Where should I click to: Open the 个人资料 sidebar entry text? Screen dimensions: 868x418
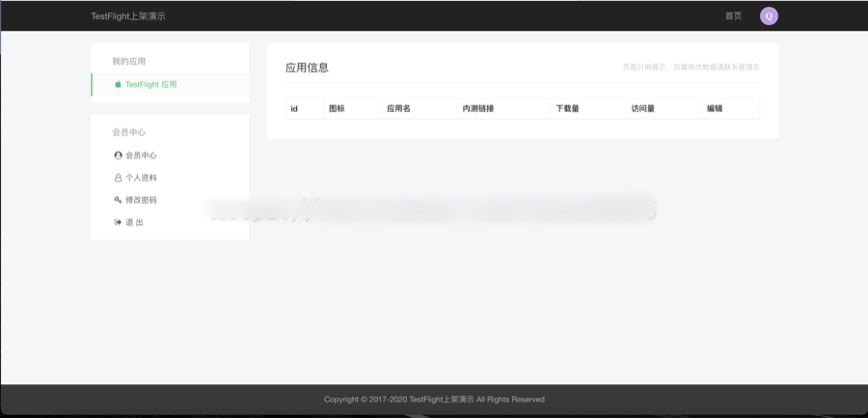(141, 178)
